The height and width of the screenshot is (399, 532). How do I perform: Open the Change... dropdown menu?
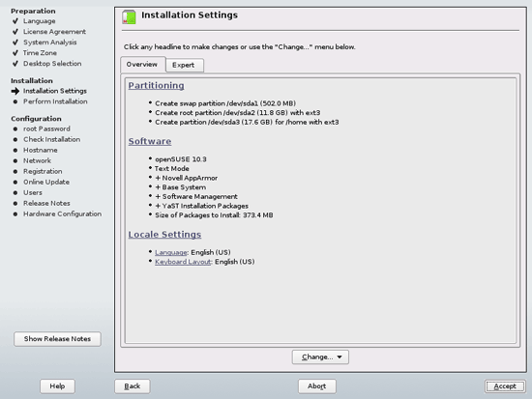[x=320, y=356]
